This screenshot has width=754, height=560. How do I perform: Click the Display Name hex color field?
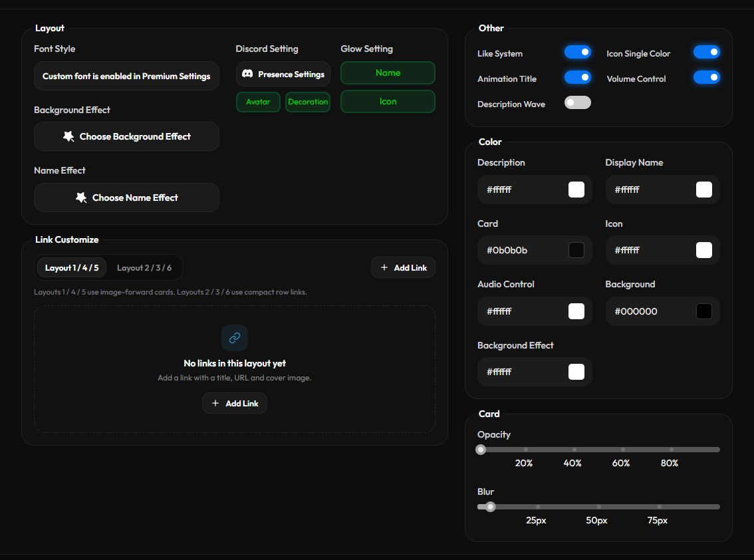(x=662, y=190)
